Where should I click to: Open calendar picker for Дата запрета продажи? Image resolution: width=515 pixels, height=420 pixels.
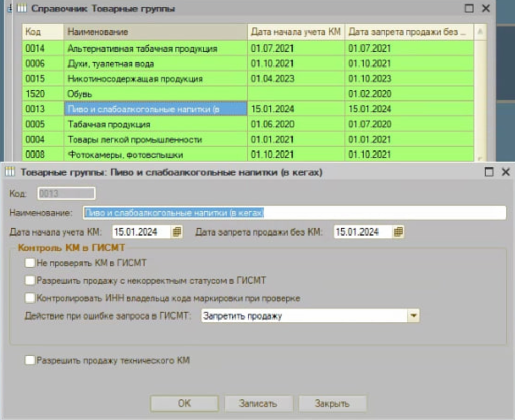click(399, 232)
